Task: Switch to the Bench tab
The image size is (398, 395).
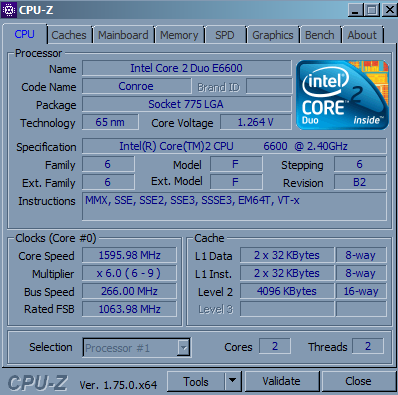Action: tap(320, 35)
